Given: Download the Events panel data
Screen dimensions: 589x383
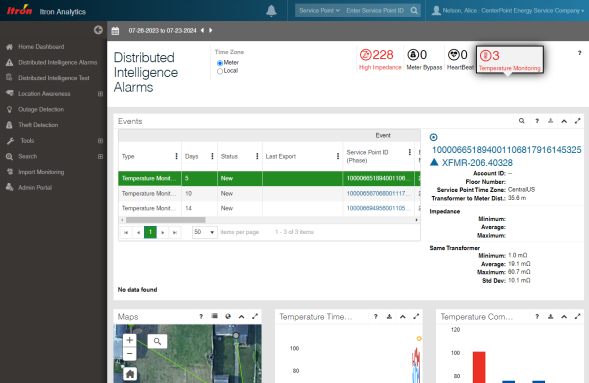Looking at the screenshot, I should (550, 121).
